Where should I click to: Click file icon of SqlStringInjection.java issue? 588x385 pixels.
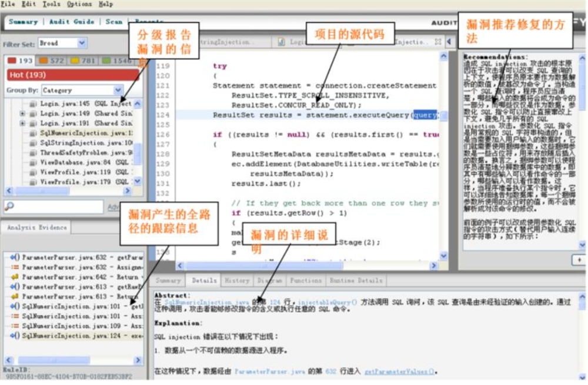[x=33, y=143]
